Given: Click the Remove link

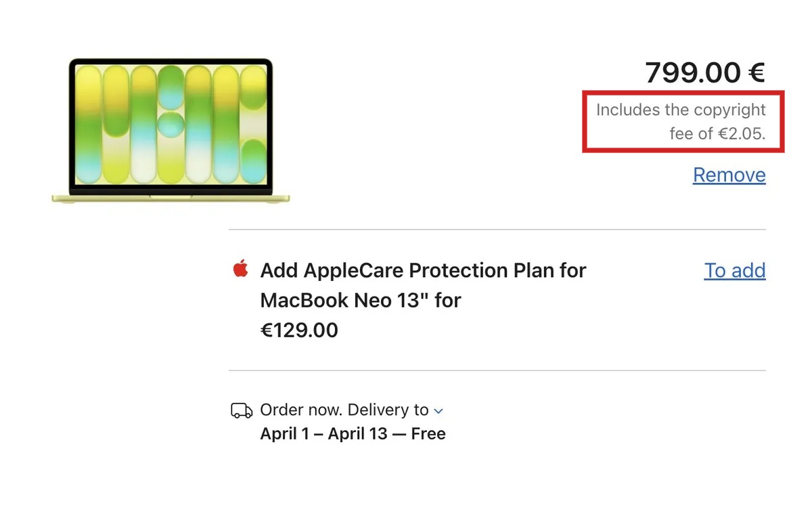Looking at the screenshot, I should [729, 175].
